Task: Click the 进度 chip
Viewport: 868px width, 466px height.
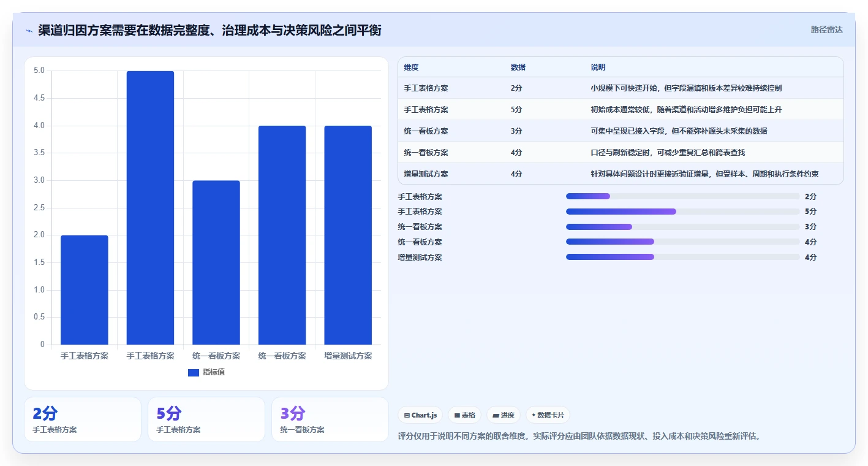Action: coord(504,415)
